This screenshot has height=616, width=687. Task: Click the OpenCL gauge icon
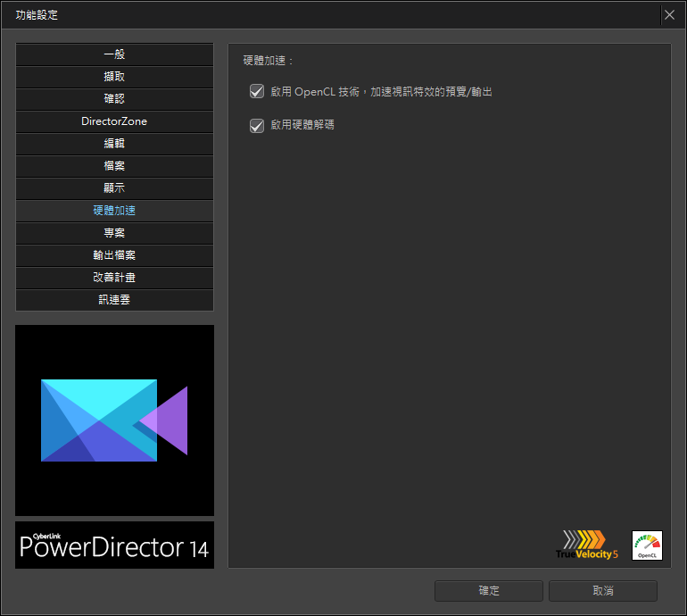[x=647, y=545]
